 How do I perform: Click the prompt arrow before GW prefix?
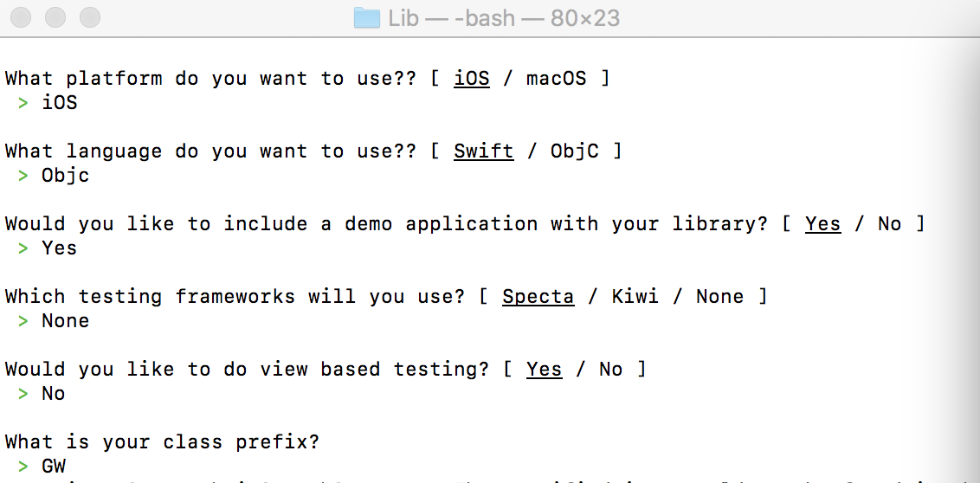[x=23, y=467]
